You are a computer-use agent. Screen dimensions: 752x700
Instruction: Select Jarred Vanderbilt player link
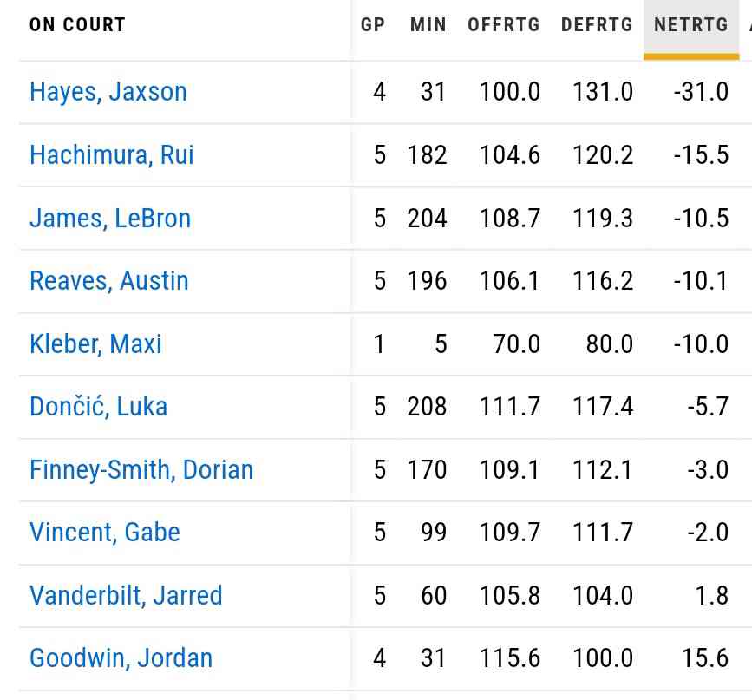126,596
